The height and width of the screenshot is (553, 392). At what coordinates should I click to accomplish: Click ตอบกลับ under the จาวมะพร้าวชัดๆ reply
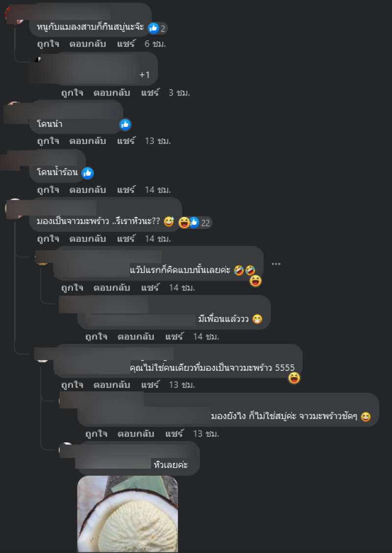tap(136, 433)
